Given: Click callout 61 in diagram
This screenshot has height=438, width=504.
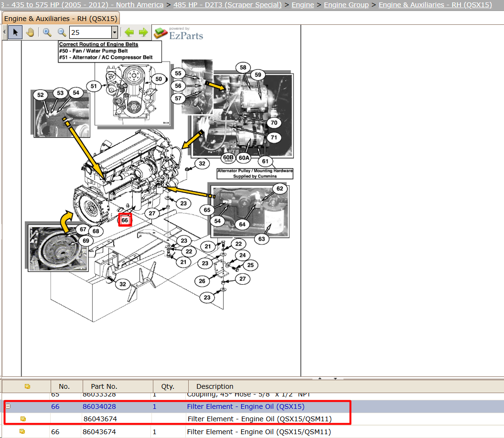Looking at the screenshot, I should click(x=265, y=161).
